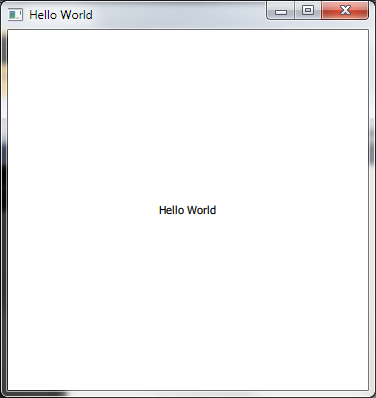Viewport: 376px width, 398px height.
Task: Click the bottom-right corner of the window frame
Action: pyautogui.click(x=372, y=394)
